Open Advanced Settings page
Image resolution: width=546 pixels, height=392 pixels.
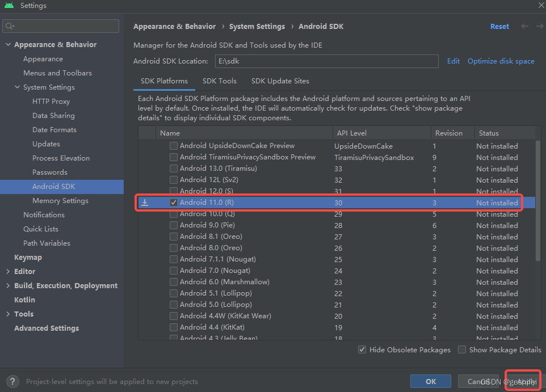[47, 328]
